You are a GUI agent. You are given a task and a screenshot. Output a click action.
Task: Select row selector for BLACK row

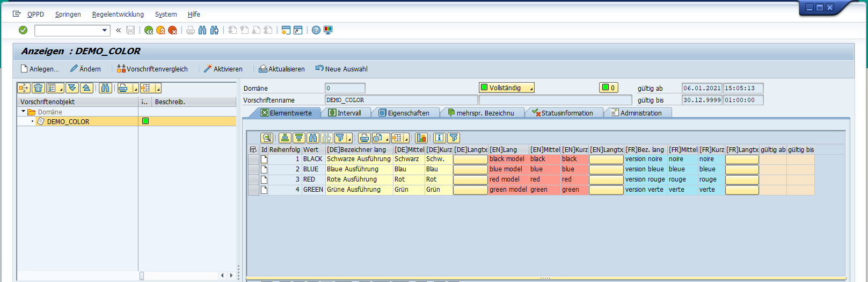253,159
